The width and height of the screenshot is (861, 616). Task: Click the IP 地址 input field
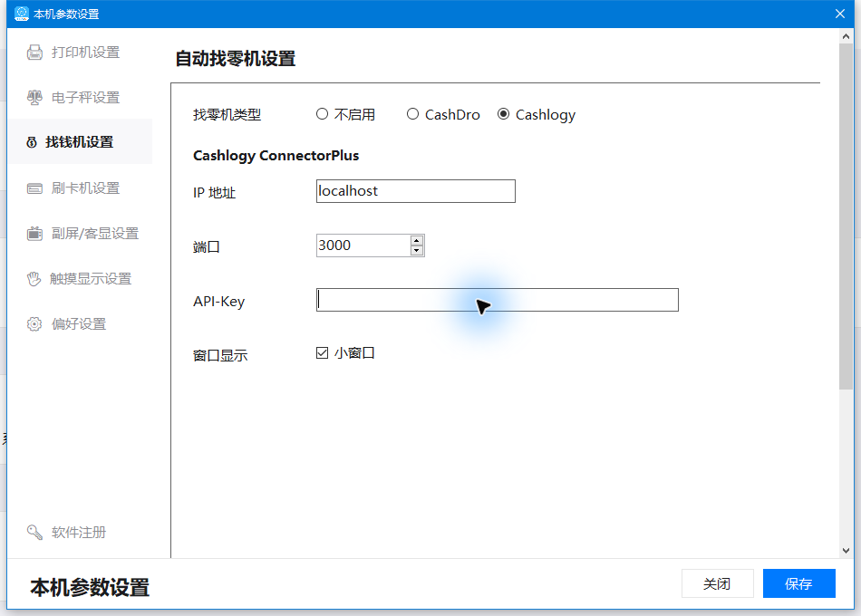click(x=416, y=191)
